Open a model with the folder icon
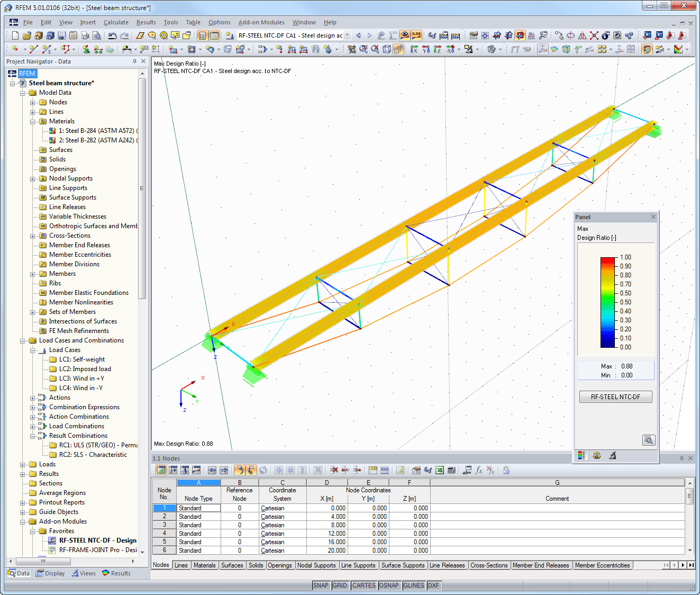The image size is (700, 595). tap(26, 35)
